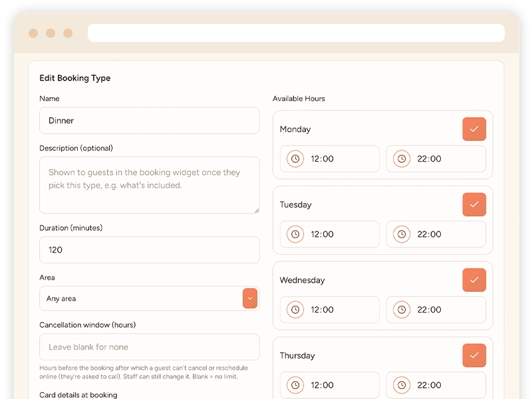
Task: Click the Cancellation window (hours) label
Action: coord(88,325)
